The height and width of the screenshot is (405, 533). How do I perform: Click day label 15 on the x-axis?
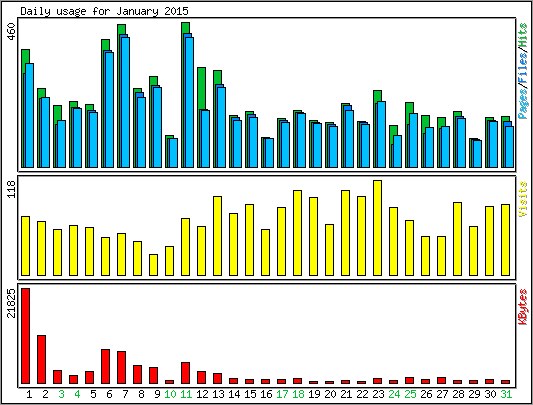pyautogui.click(x=250, y=394)
